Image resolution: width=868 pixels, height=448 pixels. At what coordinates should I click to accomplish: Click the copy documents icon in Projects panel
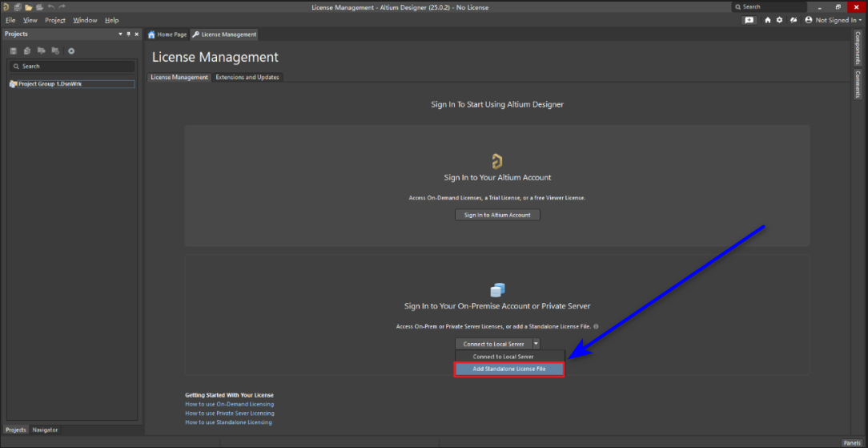tap(27, 51)
